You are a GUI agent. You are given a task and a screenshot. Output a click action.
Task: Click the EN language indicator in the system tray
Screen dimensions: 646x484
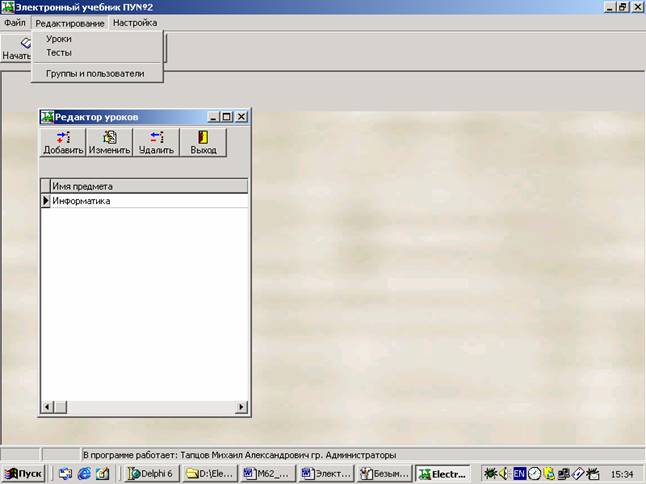(x=519, y=473)
